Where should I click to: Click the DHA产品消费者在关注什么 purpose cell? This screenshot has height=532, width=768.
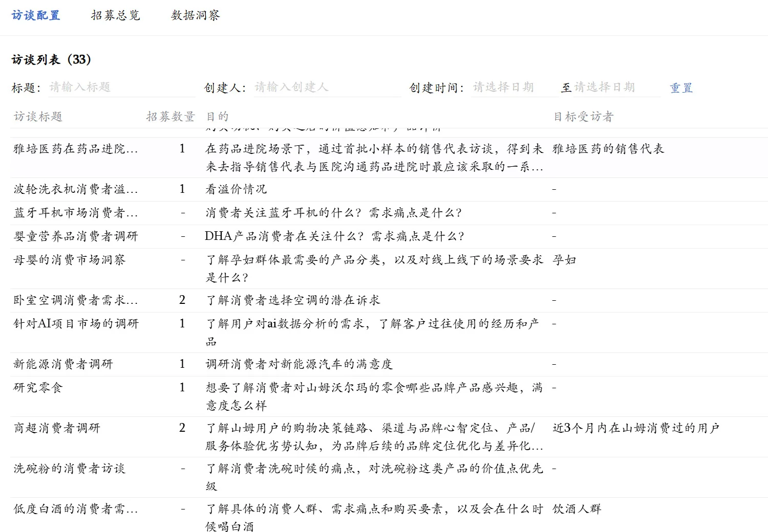coord(335,236)
